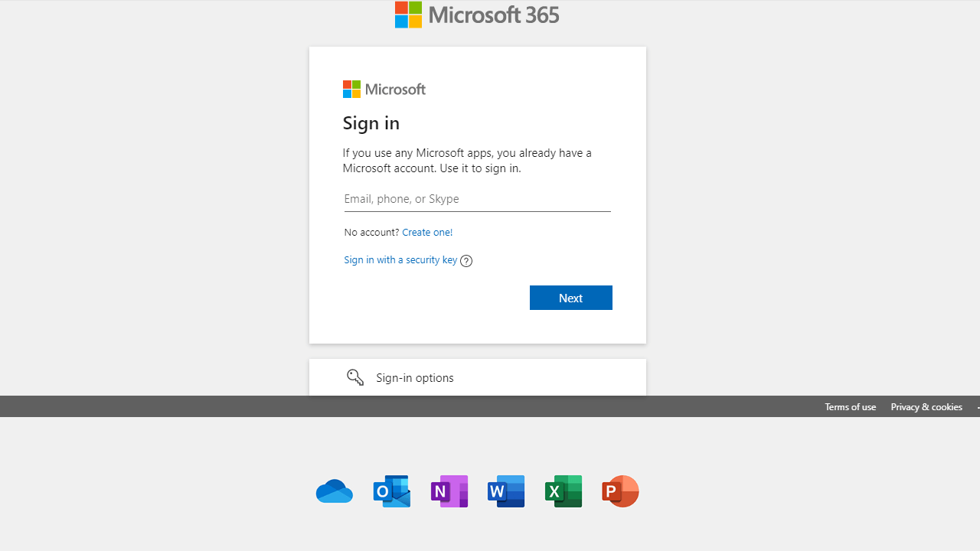Open the PowerPoint app icon
Image resolution: width=980 pixels, height=551 pixels.
620,491
